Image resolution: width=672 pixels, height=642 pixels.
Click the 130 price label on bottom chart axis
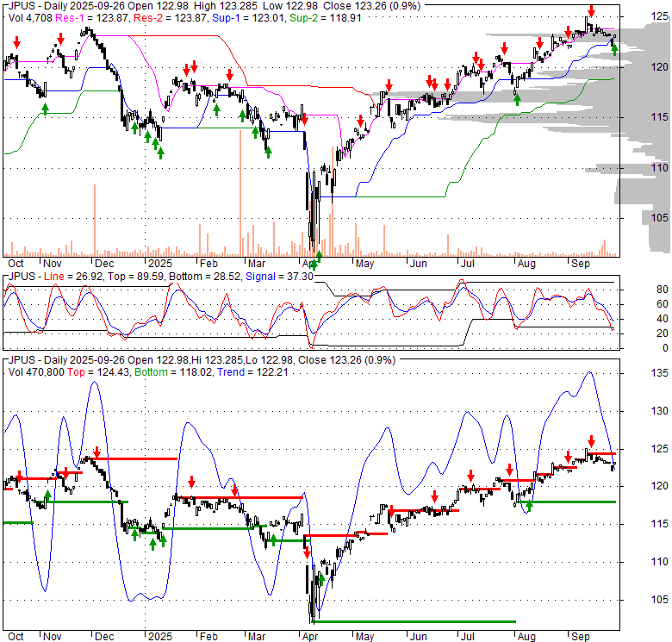pyautogui.click(x=660, y=411)
